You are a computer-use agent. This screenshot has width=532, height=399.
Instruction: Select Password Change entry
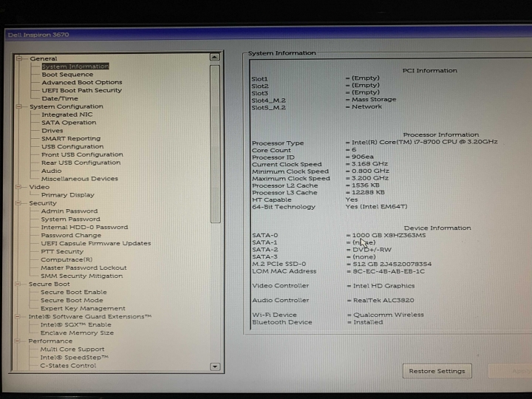point(71,235)
